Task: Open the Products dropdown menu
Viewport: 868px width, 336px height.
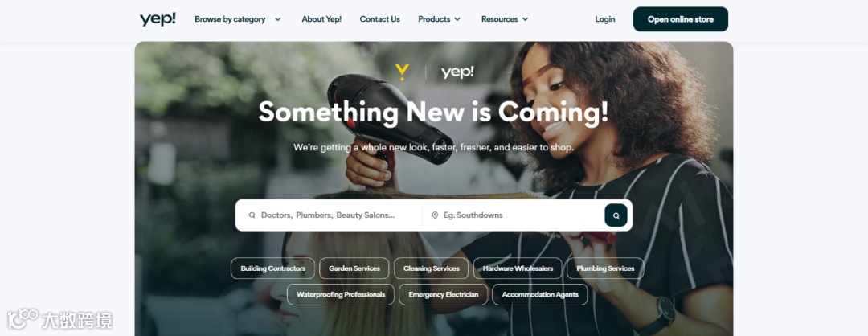Action: coord(439,19)
